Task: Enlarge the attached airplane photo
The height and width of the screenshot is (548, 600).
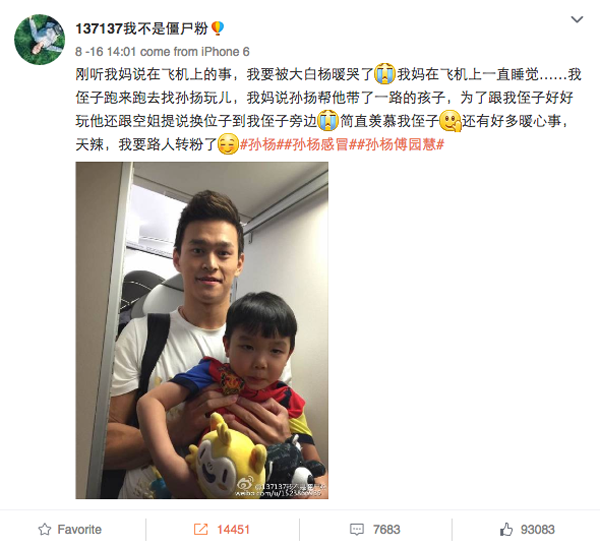Action: 202,330
